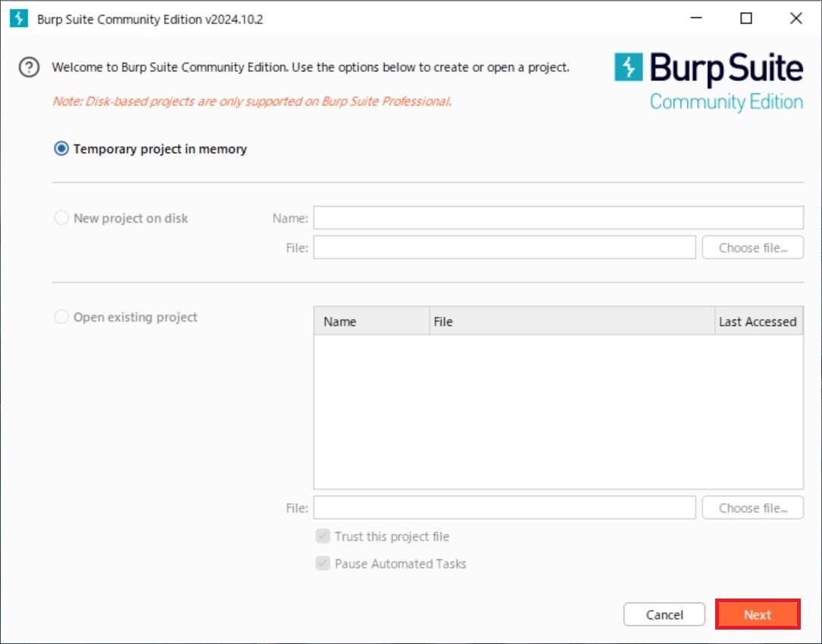Minimize the Burp Suite window
The height and width of the screenshot is (644, 822).
[696, 18]
